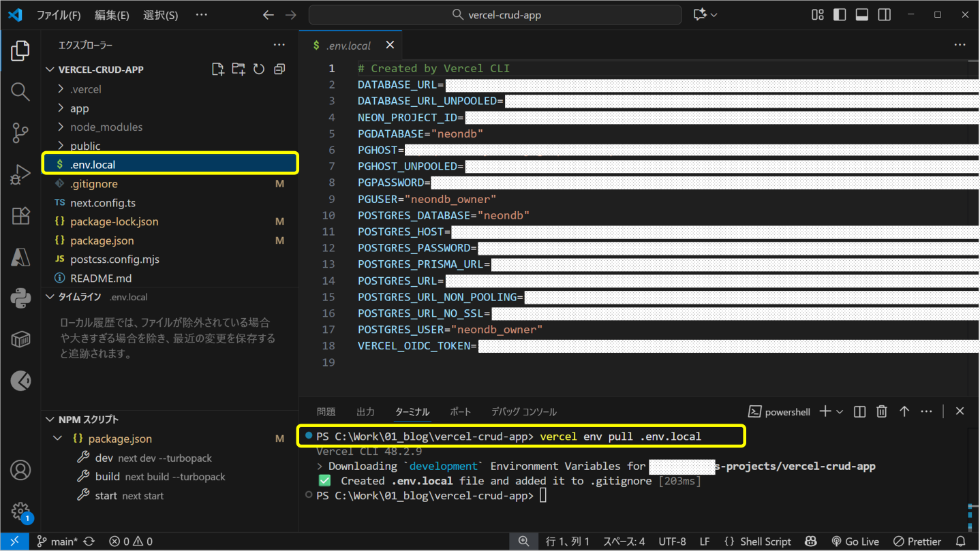
Task: Split the terminal pane
Action: pyautogui.click(x=859, y=411)
